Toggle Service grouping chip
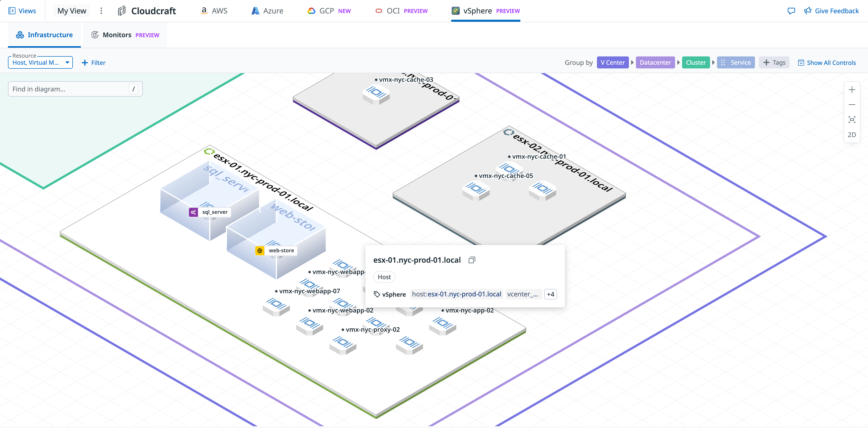This screenshot has width=868, height=428. tap(736, 62)
